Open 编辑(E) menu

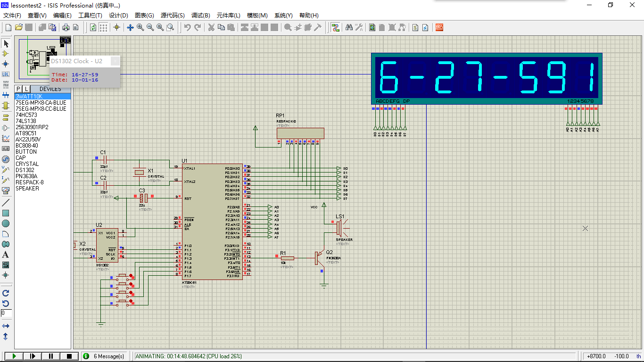(62, 16)
